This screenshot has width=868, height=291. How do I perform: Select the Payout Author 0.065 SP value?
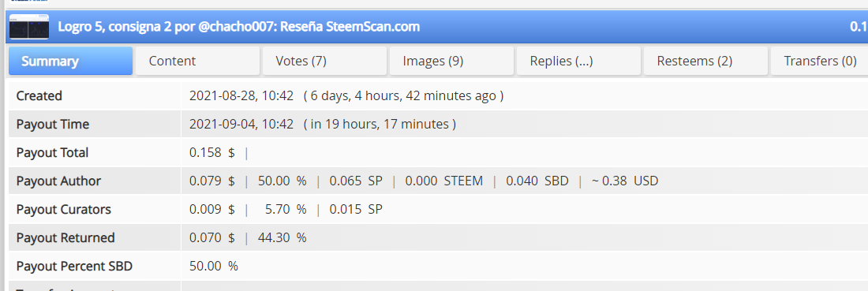pyautogui.click(x=356, y=181)
